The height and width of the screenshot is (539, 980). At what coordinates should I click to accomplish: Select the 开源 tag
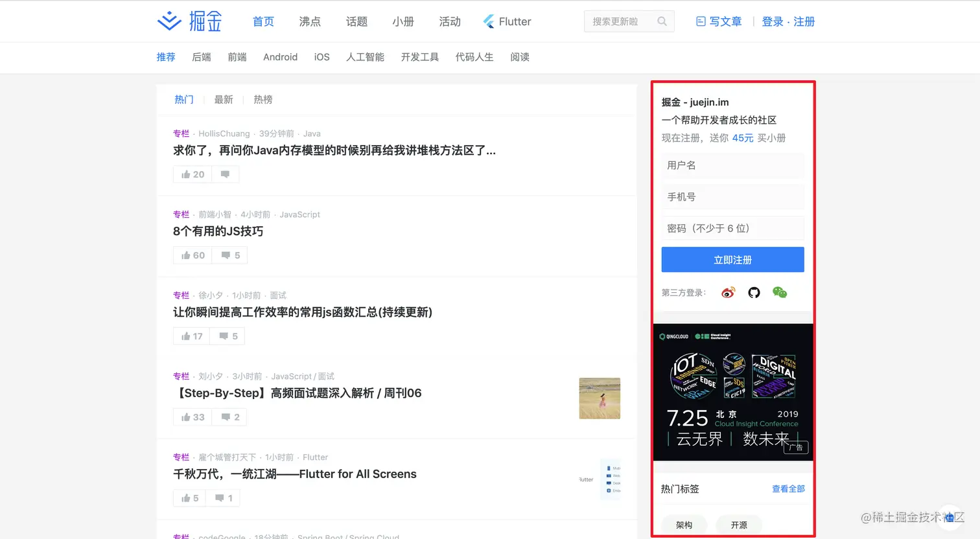739,525
